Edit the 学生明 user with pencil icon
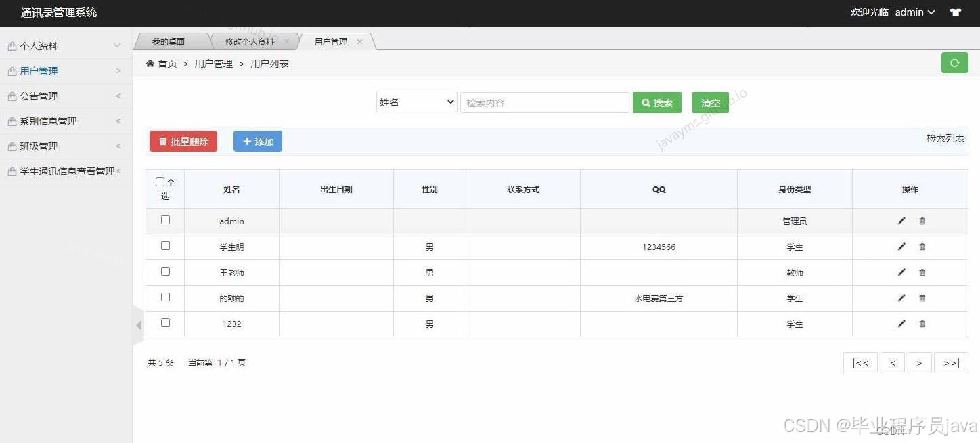The image size is (980, 443). (901, 247)
